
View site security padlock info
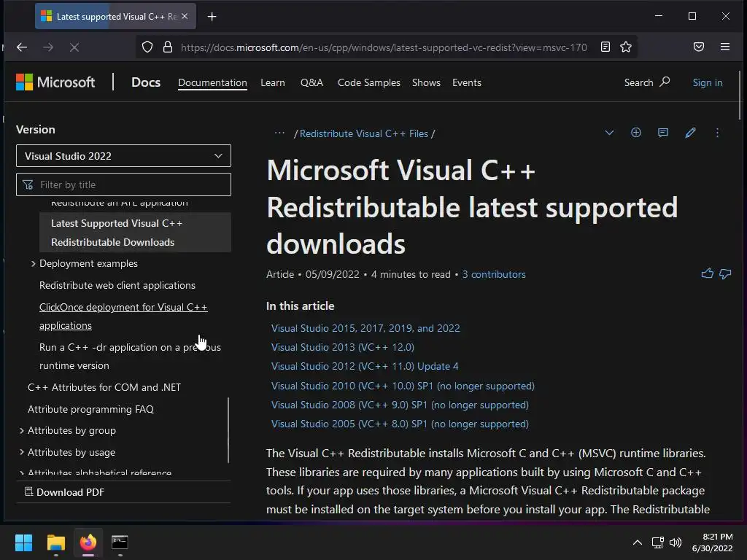click(x=168, y=47)
